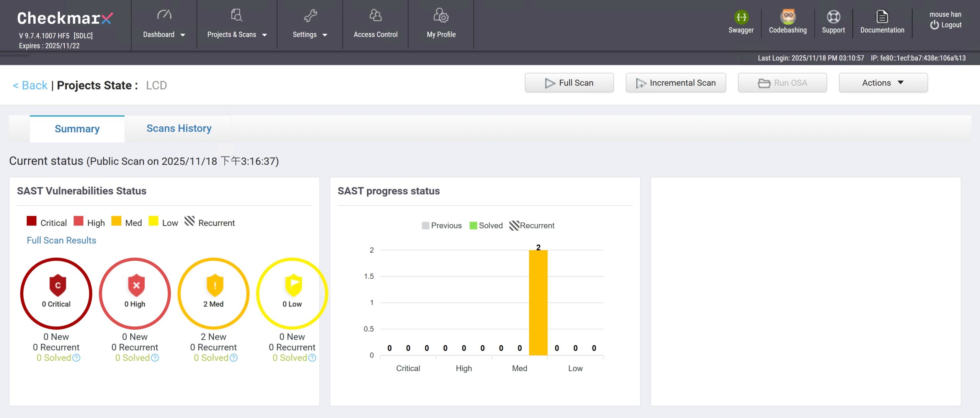This screenshot has height=418, width=980.
Task: Click the Swagger icon in header
Action: click(x=741, y=17)
